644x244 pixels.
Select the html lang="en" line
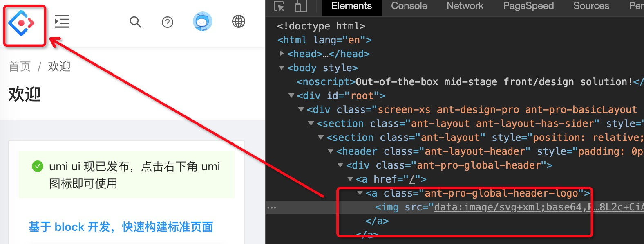click(324, 40)
